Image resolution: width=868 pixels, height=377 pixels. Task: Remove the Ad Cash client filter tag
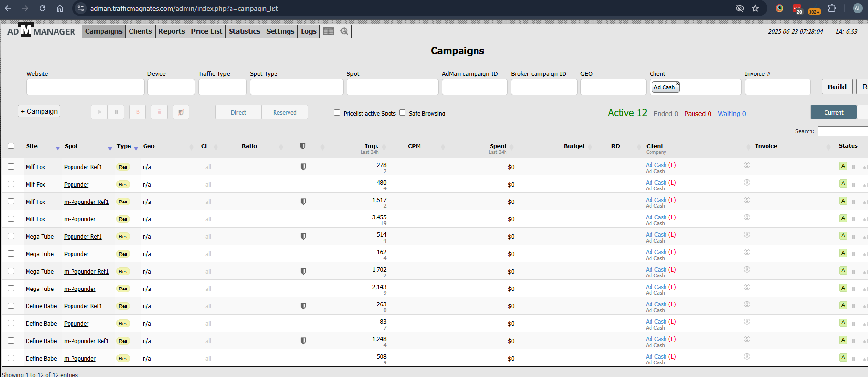(677, 84)
